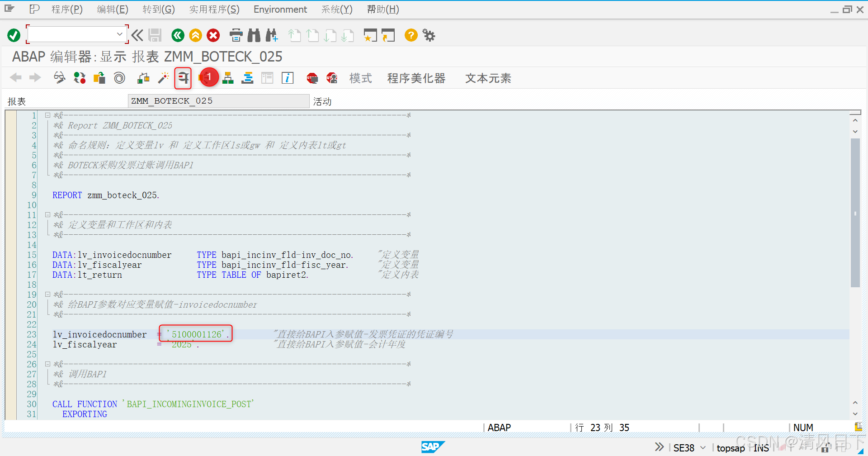868x456 pixels.
Task: Click the Find binoculars icon
Action: point(254,35)
